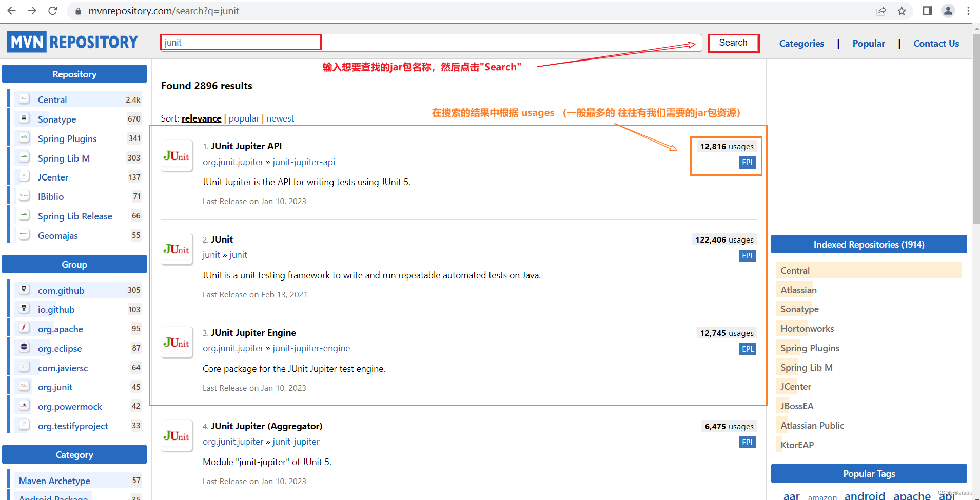
Task: Click the browser back arrow
Action: 11,11
